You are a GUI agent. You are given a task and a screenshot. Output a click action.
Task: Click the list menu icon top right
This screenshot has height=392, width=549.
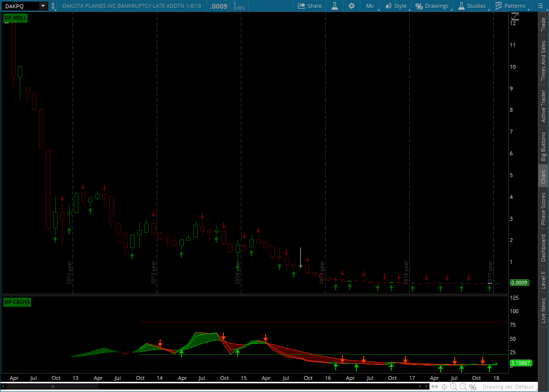pos(540,6)
